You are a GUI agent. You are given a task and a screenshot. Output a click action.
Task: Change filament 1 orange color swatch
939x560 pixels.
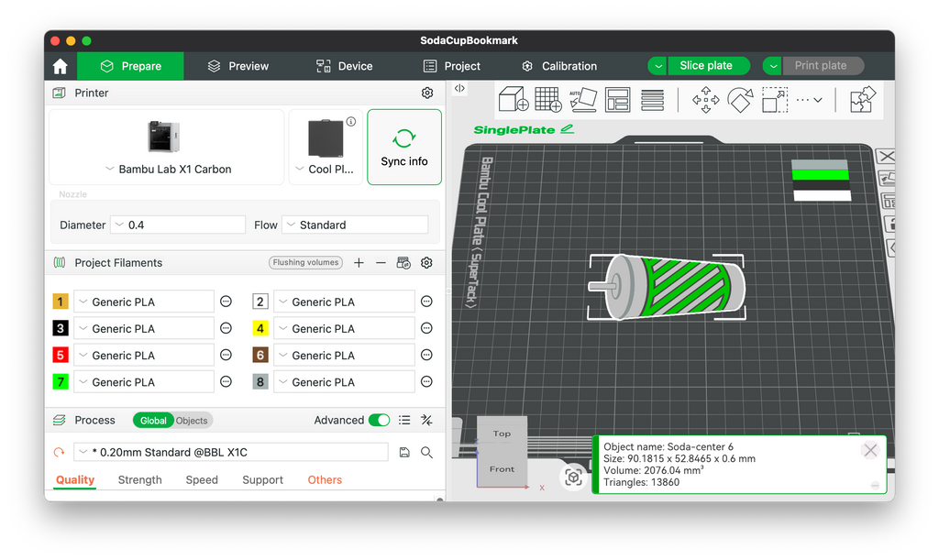click(61, 302)
